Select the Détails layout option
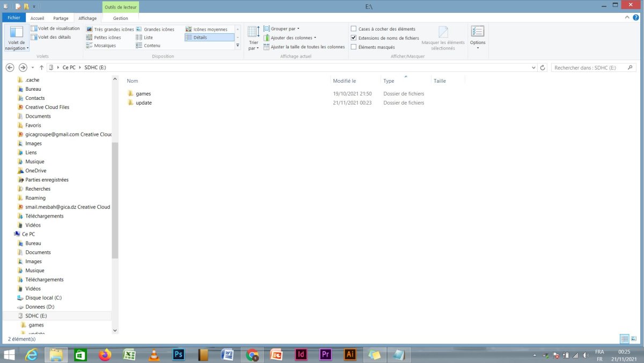 [x=209, y=38]
